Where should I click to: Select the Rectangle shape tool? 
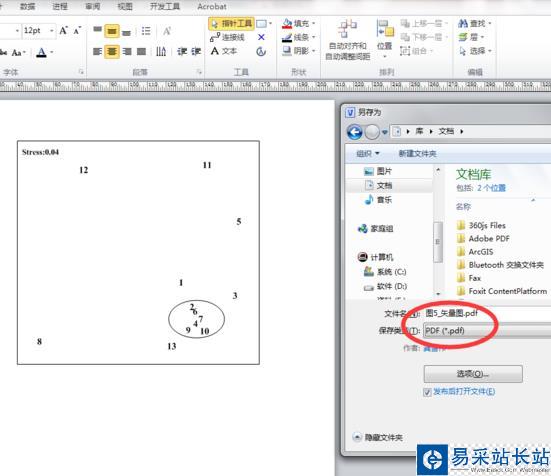(261, 24)
